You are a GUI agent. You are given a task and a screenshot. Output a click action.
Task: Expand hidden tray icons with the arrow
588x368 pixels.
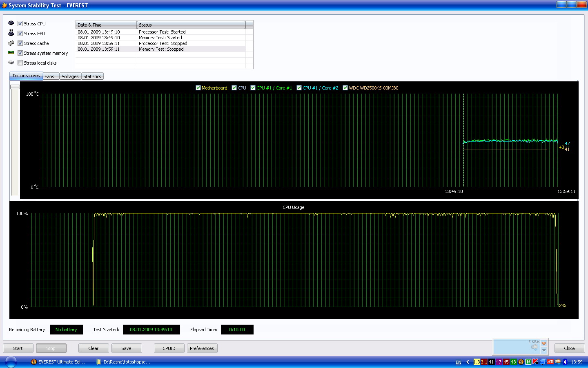pos(468,362)
